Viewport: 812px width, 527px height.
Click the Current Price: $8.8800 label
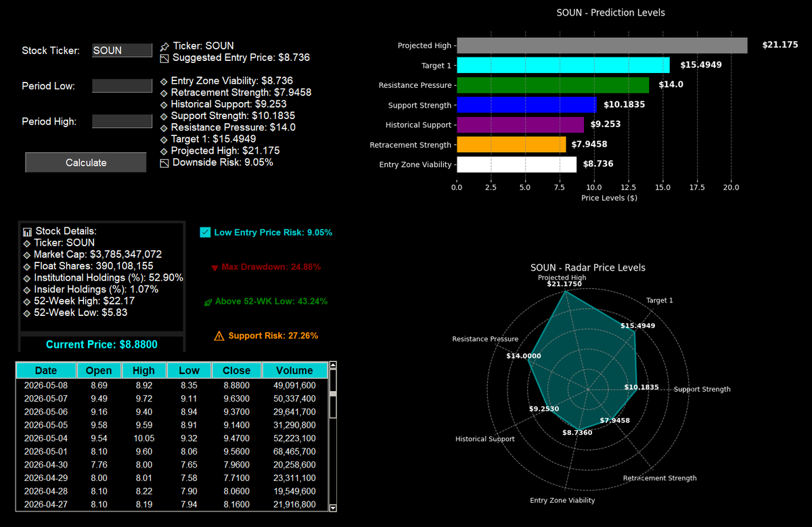coord(101,344)
